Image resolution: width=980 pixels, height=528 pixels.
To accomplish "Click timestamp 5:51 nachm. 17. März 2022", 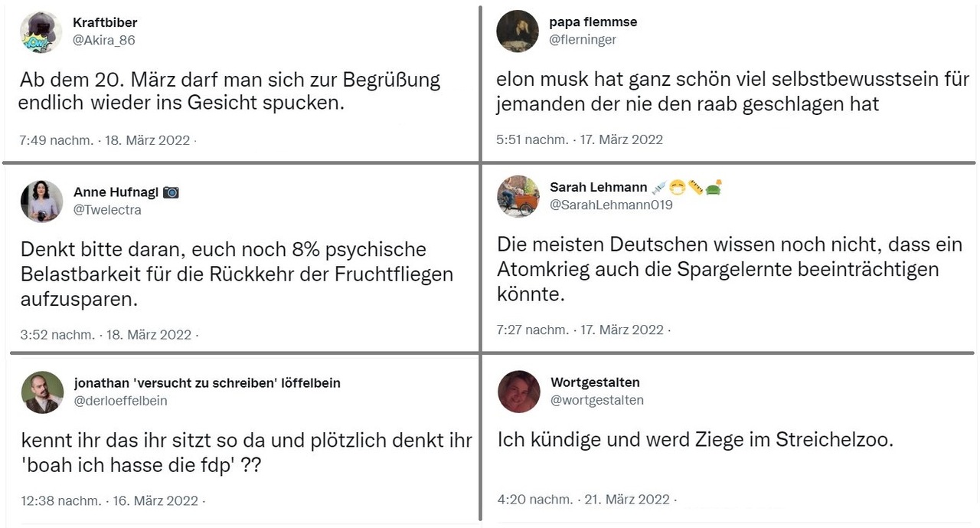I will pyautogui.click(x=580, y=139).
